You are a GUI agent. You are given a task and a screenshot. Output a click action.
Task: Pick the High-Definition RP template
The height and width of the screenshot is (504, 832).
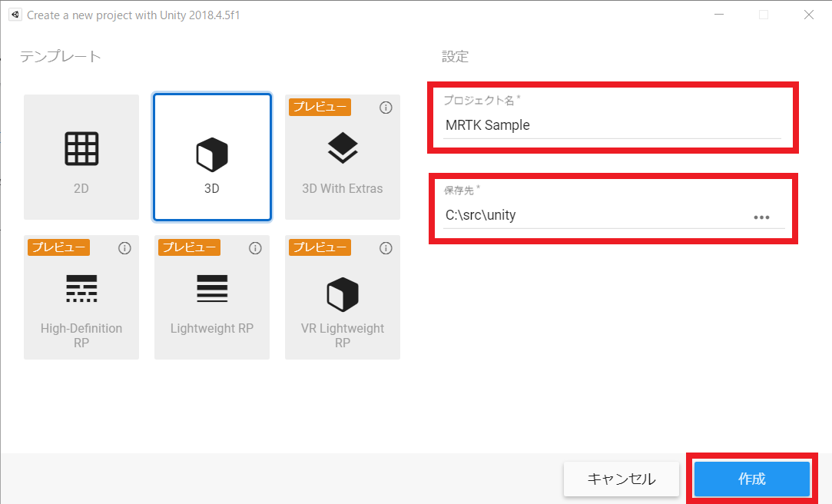point(81,297)
